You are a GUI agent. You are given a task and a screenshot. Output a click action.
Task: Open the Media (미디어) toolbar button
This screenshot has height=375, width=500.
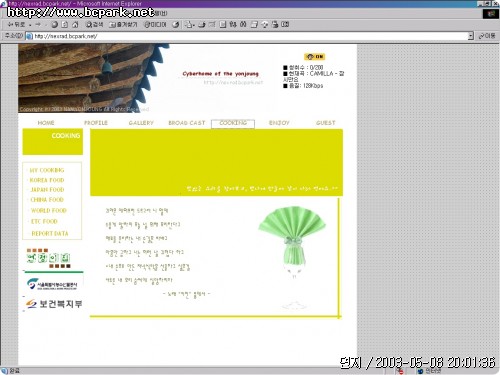click(155, 24)
